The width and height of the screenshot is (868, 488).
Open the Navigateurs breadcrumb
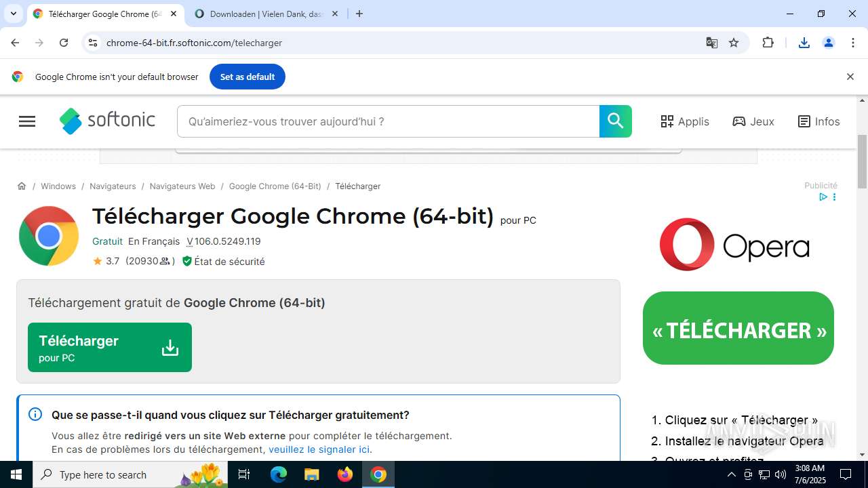coord(113,186)
